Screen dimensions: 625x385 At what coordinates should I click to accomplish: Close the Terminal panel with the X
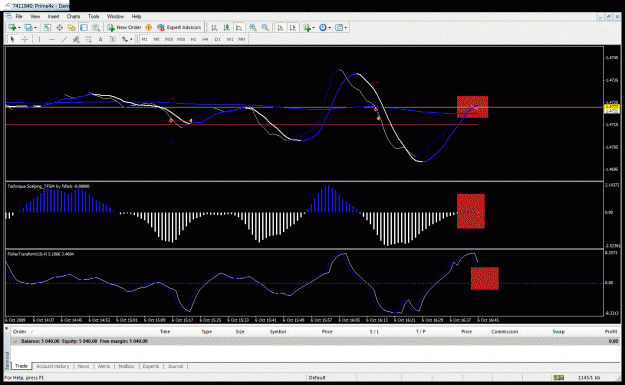tap(6, 329)
